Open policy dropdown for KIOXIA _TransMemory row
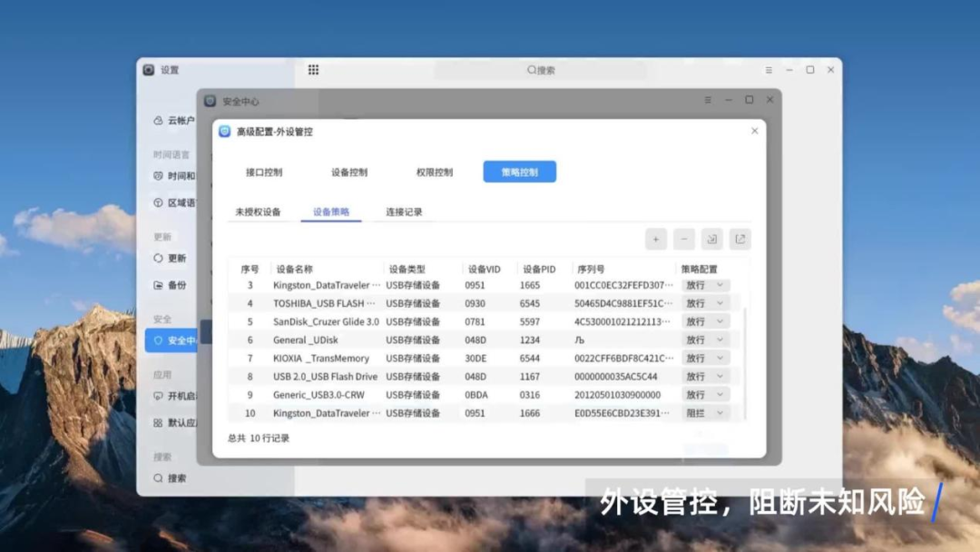Image resolution: width=980 pixels, height=552 pixels. [x=705, y=359]
